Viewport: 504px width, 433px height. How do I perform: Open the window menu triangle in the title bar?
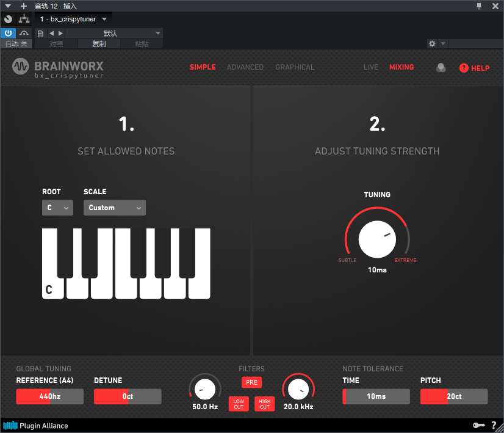point(8,6)
